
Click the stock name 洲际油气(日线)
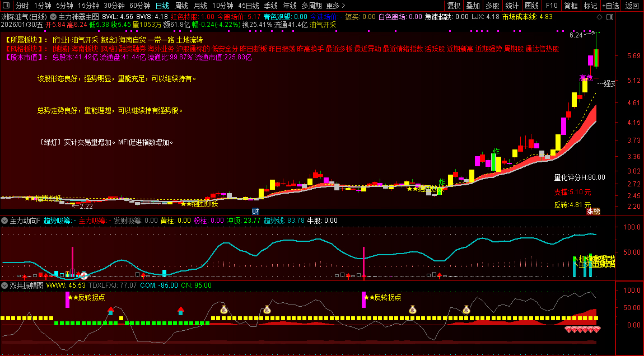click(24, 17)
